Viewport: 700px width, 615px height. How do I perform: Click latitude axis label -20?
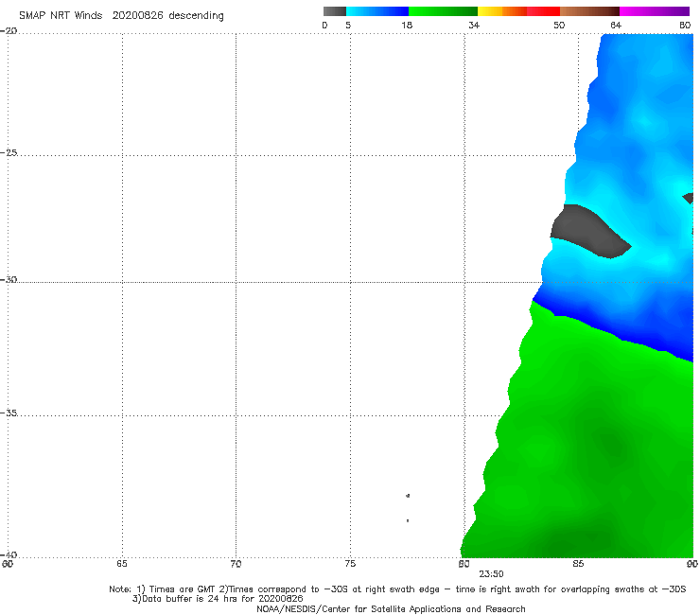pyautogui.click(x=9, y=30)
